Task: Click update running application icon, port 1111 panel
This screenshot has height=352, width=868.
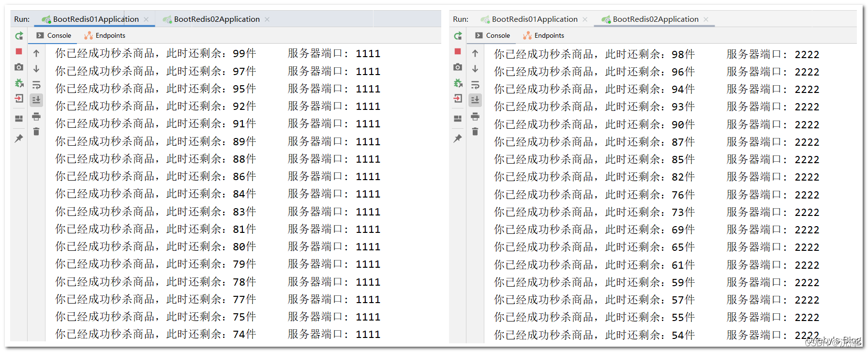Action: click(x=19, y=83)
